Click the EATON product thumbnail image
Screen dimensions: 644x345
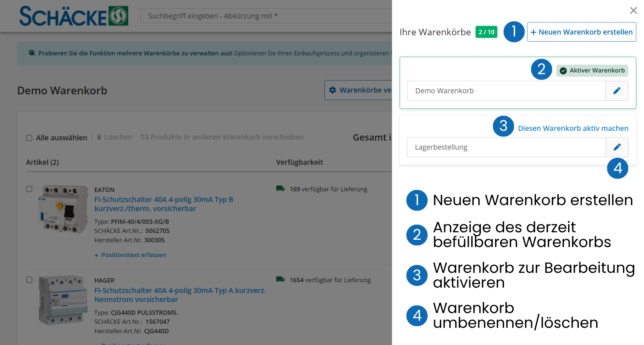[63, 209]
